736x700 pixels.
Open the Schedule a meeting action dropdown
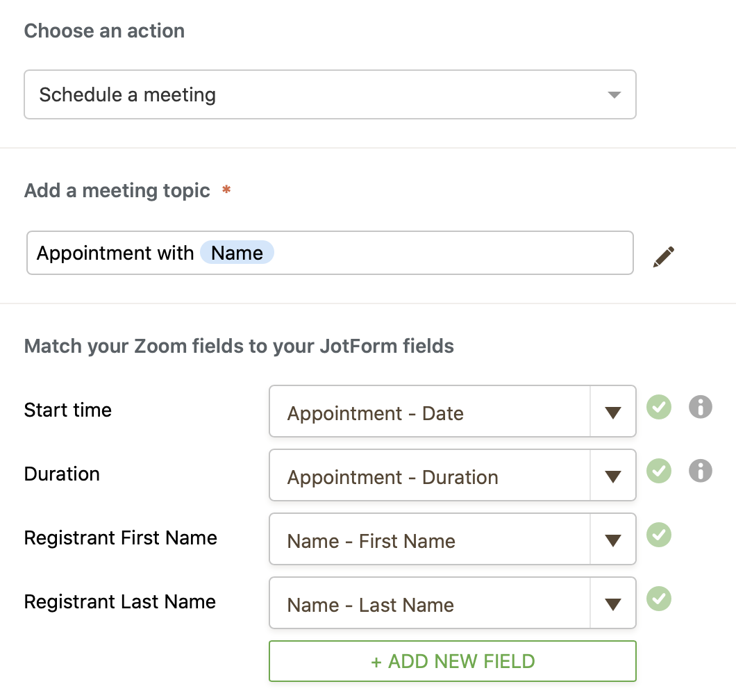coord(614,94)
